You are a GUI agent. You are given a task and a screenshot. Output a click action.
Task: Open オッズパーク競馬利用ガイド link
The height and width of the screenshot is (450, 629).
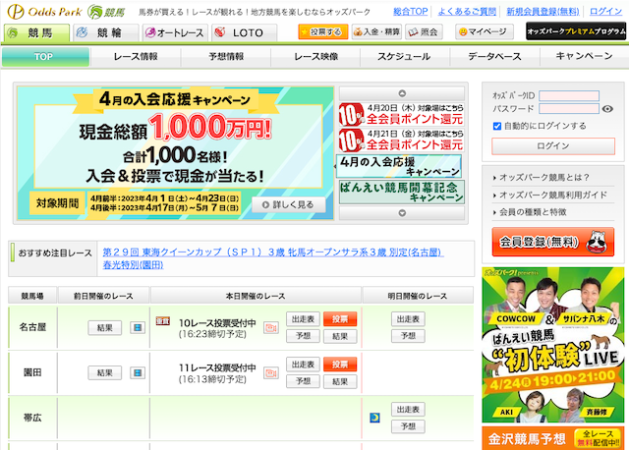coord(553,195)
